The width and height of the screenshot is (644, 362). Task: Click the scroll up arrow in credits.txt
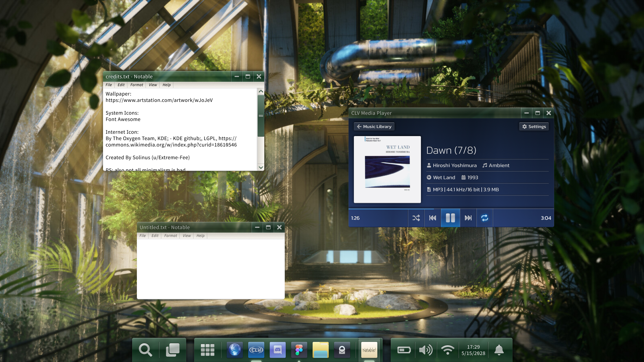(261, 91)
